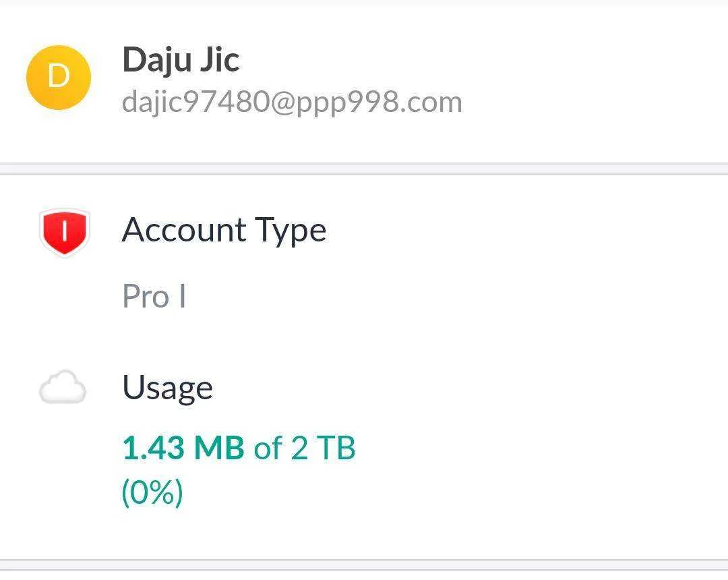Select the Daju Jic account name
Viewport: 728px width, 580px height.
(x=181, y=61)
